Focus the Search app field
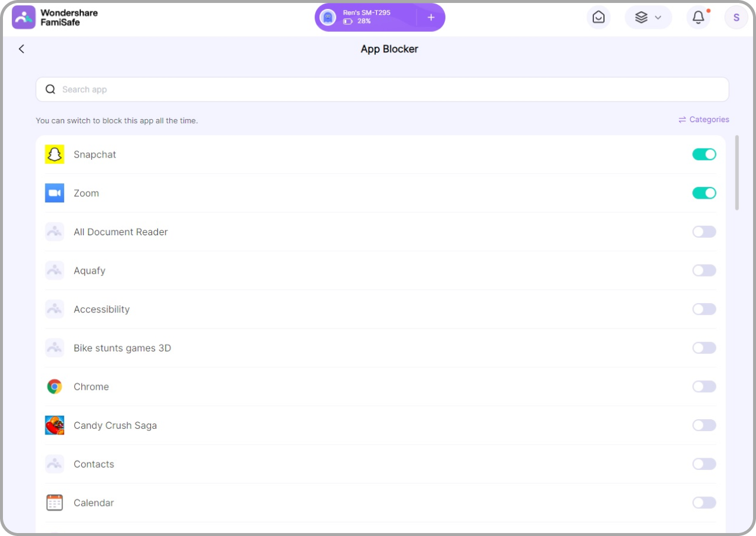Screen dimensions: 756x536 [382, 90]
